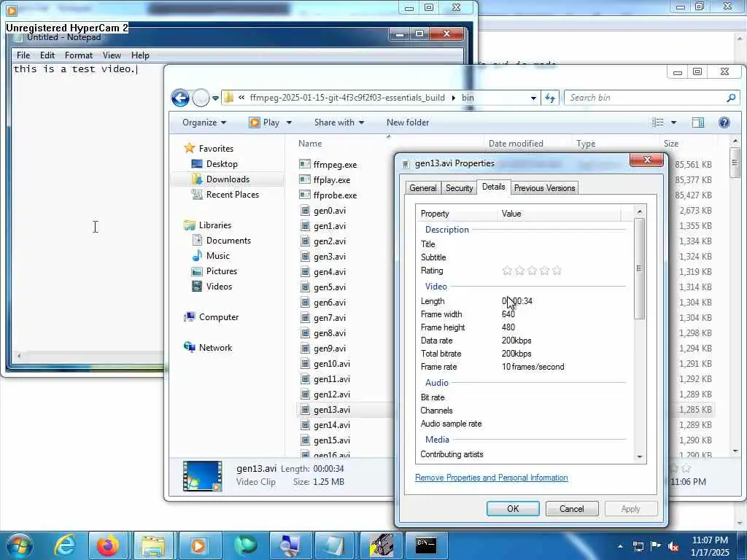The width and height of the screenshot is (747, 560).
Task: Click the scroll down arrow of the details list
Action: (640, 456)
